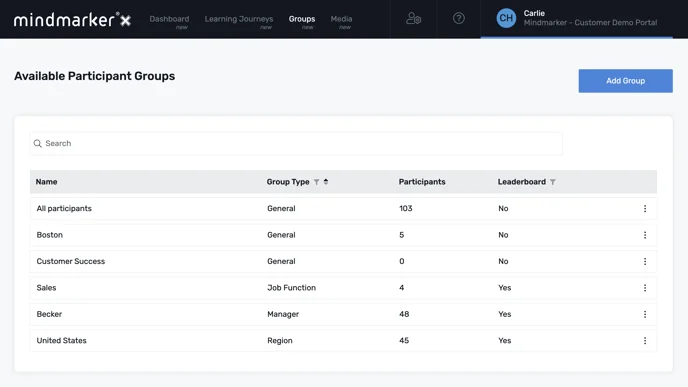Open the three-dot menu for Becker
The image size is (688, 387).
pos(645,314)
